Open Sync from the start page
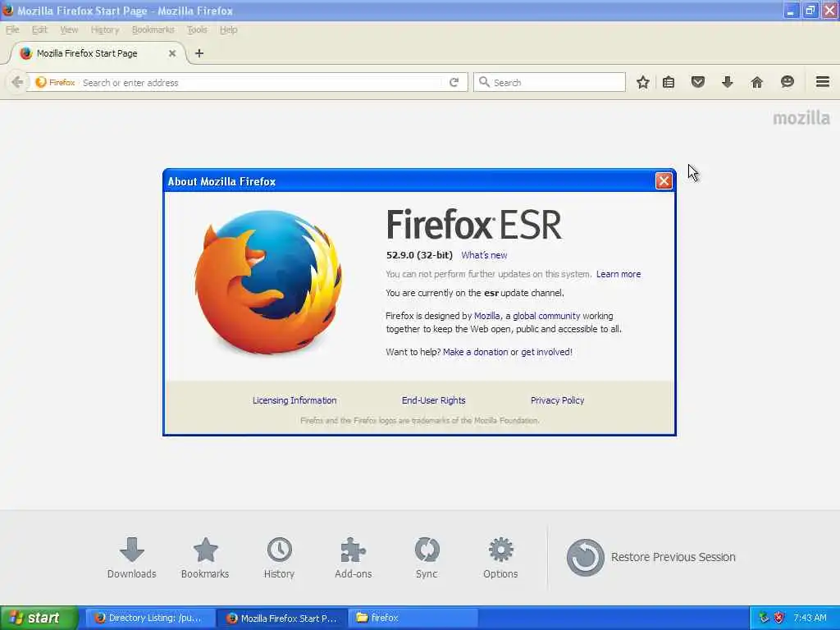The width and height of the screenshot is (840, 630). tap(427, 558)
